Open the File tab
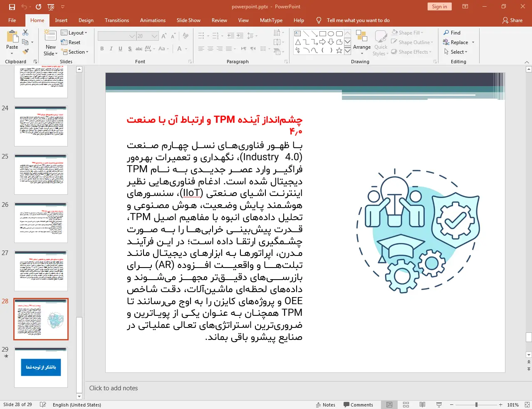This screenshot has height=409, width=532. [x=12, y=20]
